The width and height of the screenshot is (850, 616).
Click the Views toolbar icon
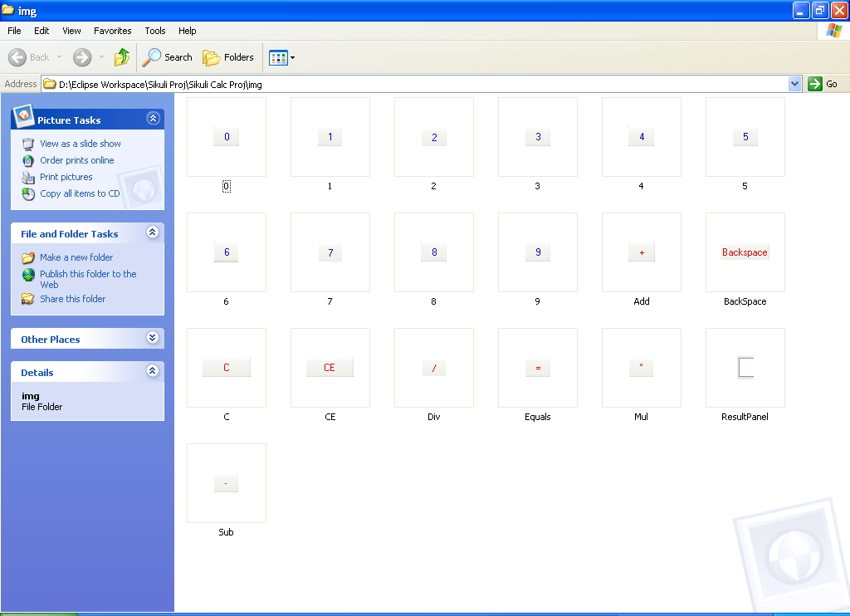(276, 56)
